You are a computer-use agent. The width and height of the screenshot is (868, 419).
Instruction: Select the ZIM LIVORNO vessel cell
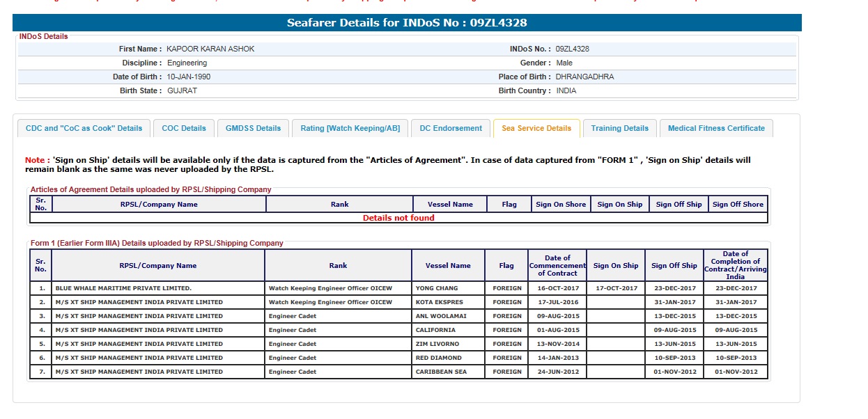point(437,344)
